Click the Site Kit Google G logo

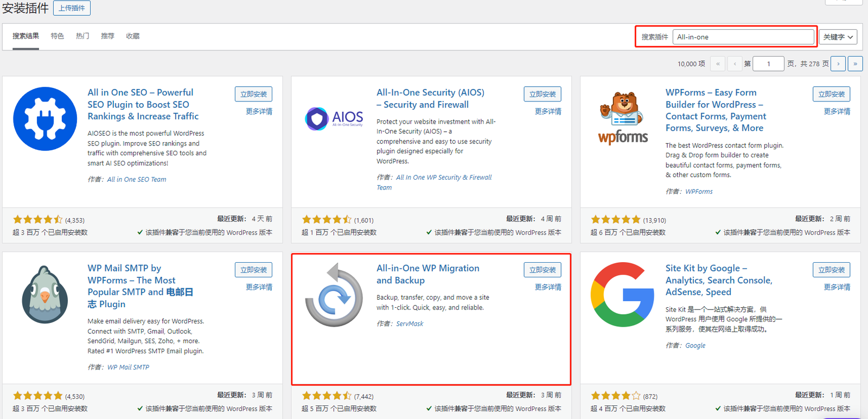(x=623, y=295)
